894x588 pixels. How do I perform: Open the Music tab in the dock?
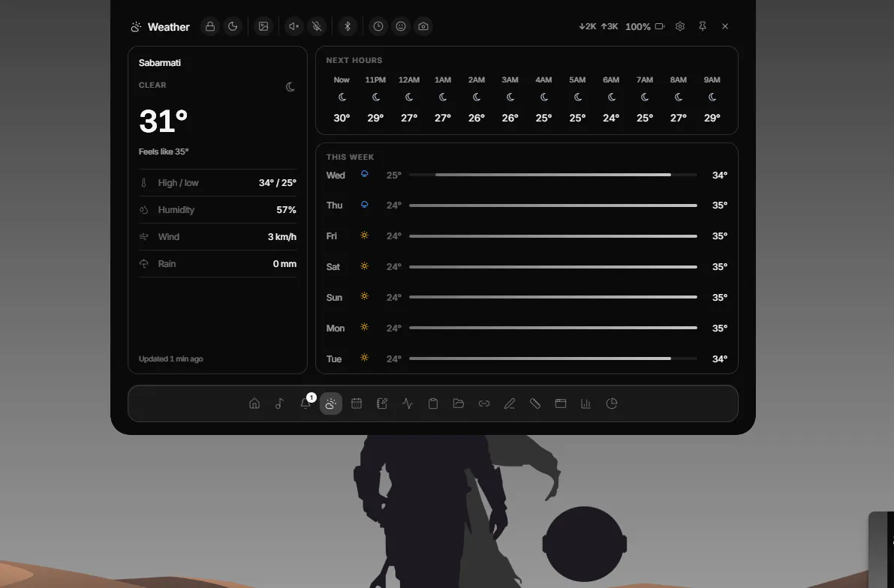pyautogui.click(x=280, y=403)
